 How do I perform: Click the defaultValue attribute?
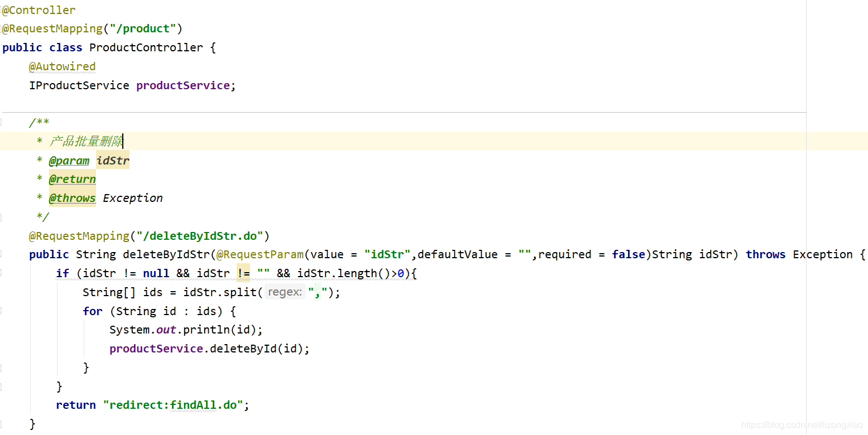(x=458, y=254)
